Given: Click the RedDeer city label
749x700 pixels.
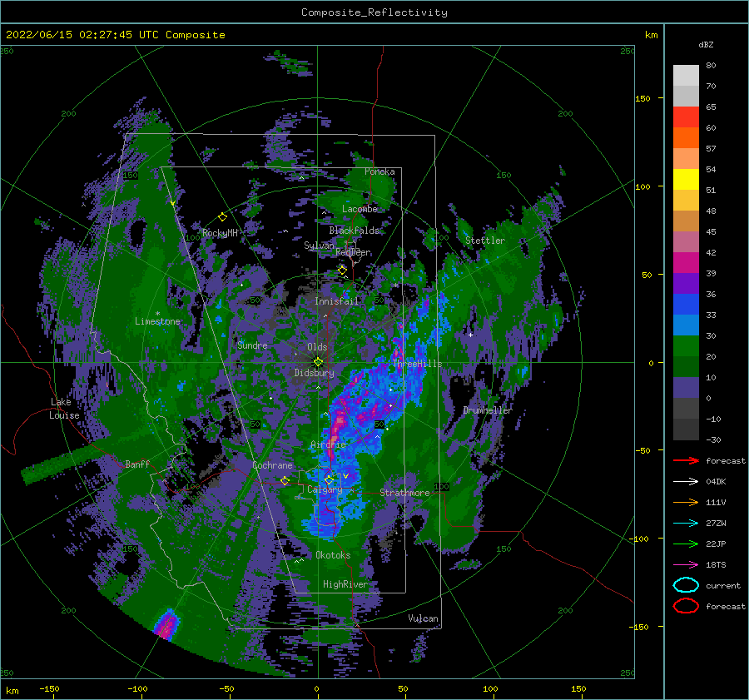Looking at the screenshot, I should click(353, 252).
